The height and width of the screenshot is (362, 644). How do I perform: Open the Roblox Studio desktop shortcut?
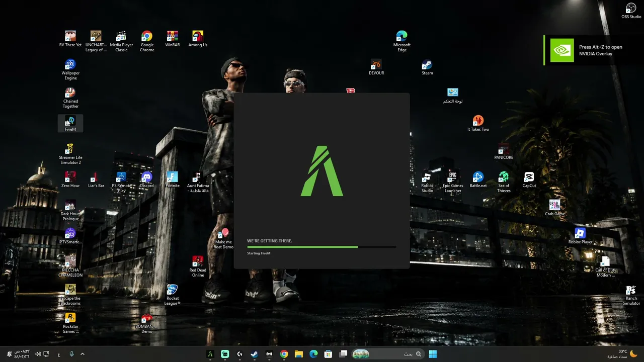[427, 182]
